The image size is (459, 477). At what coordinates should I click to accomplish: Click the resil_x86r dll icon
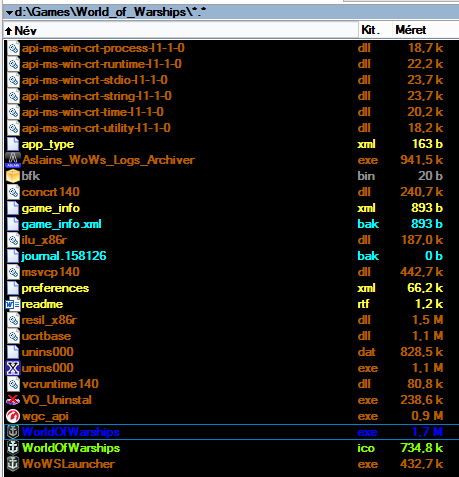[13, 320]
